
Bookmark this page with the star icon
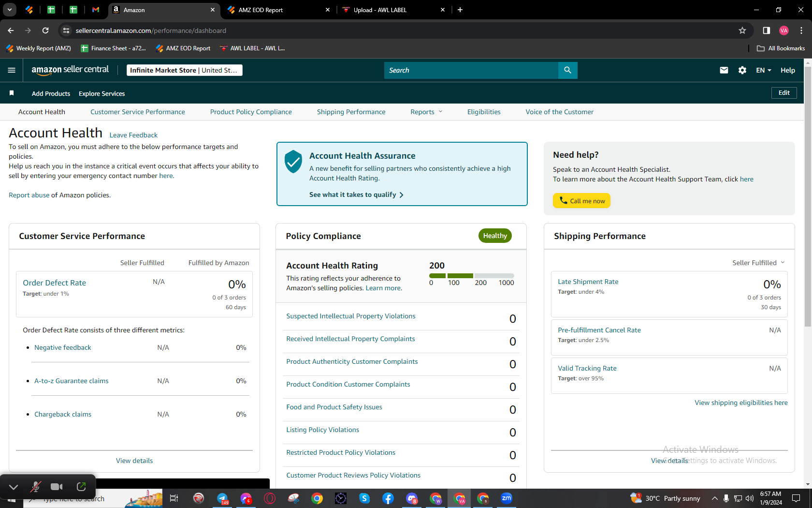click(x=742, y=30)
